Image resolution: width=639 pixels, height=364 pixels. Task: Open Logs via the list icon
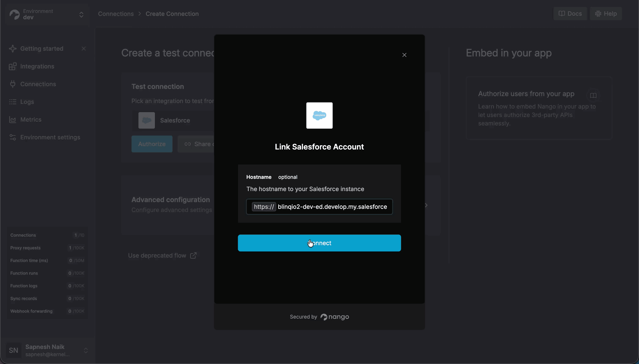coord(13,102)
